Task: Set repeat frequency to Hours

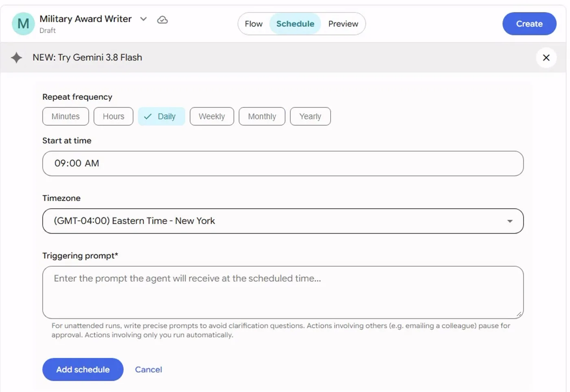Action: (114, 116)
